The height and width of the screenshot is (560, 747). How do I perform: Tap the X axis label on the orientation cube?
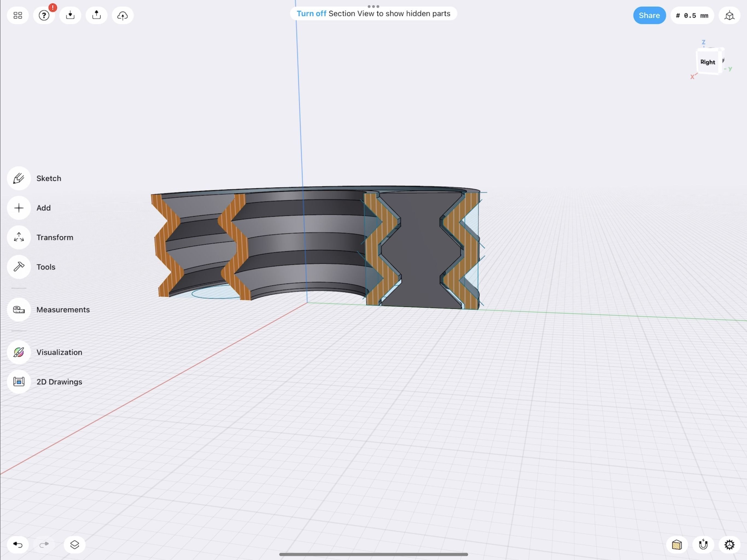692,77
